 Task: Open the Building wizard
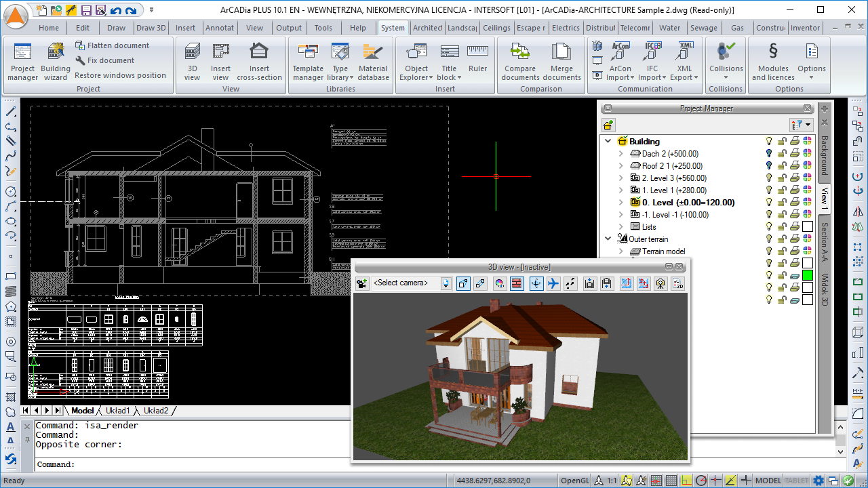point(55,62)
